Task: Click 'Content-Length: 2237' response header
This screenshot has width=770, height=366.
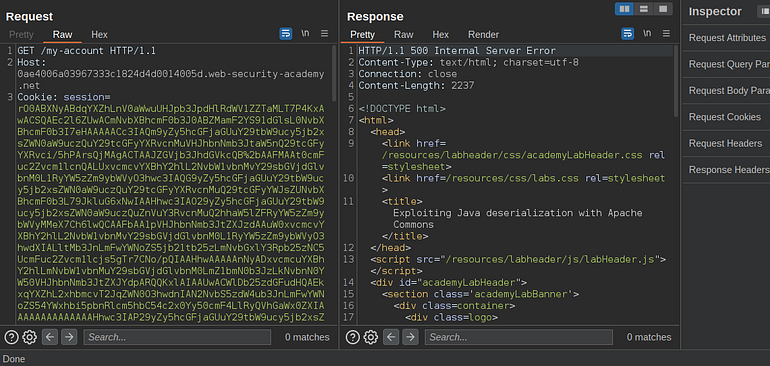Action: tap(416, 85)
